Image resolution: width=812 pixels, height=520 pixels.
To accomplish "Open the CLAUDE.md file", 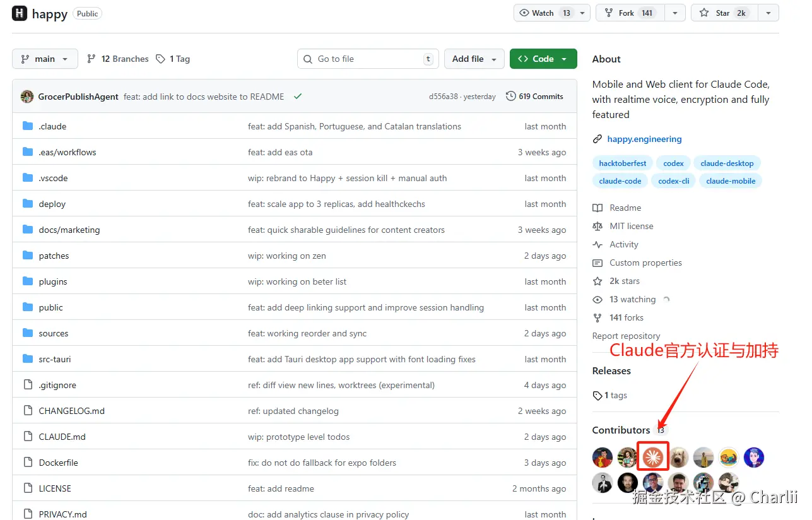I will [62, 437].
